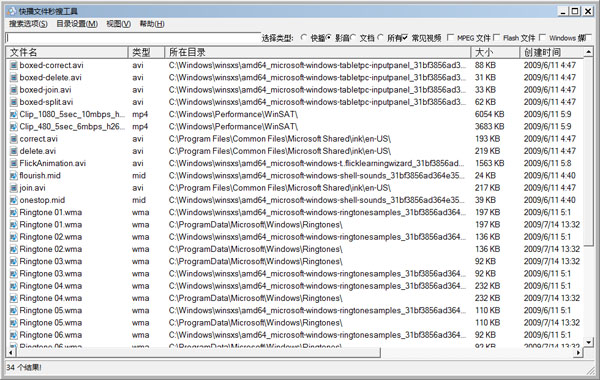
Task: Sort by the 文件名 column header
Action: point(67,52)
